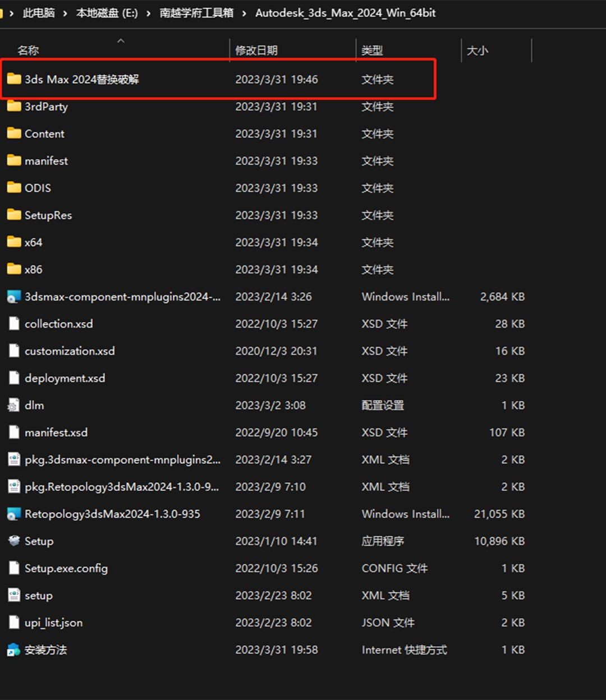Sort files by 名称 column header
Screen dimensions: 606x700
pyautogui.click(x=28, y=50)
